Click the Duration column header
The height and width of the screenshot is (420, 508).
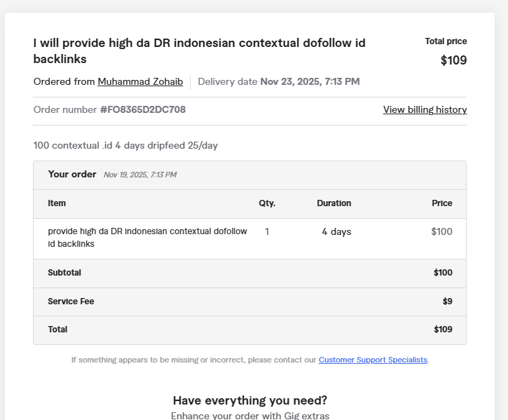(334, 203)
